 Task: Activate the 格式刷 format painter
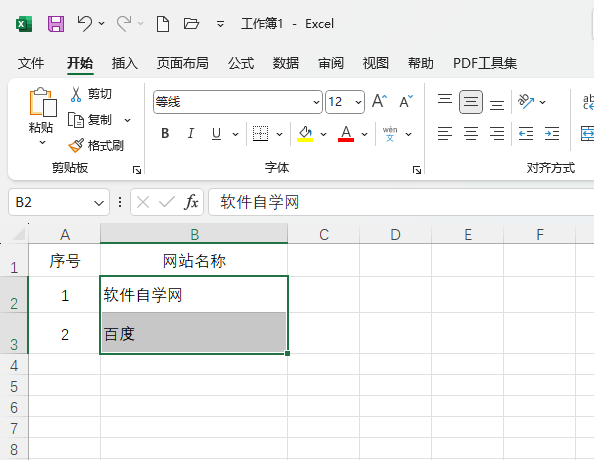[x=96, y=146]
